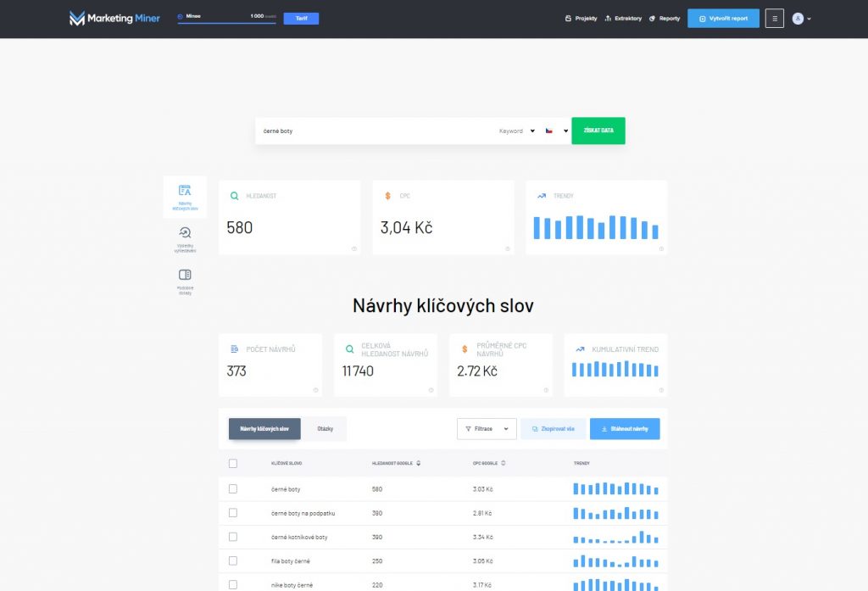Expand the Filtrace dropdown

487,429
